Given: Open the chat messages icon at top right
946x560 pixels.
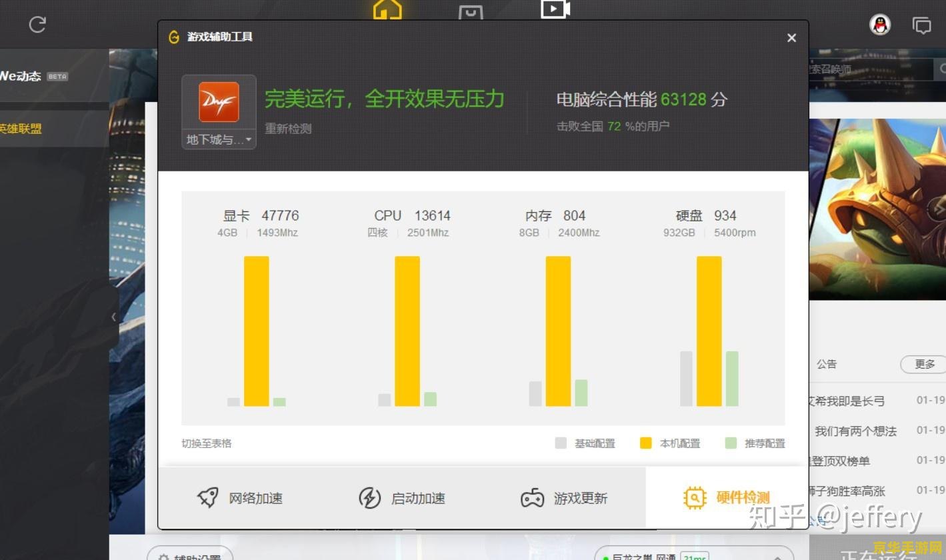Looking at the screenshot, I should 922,25.
